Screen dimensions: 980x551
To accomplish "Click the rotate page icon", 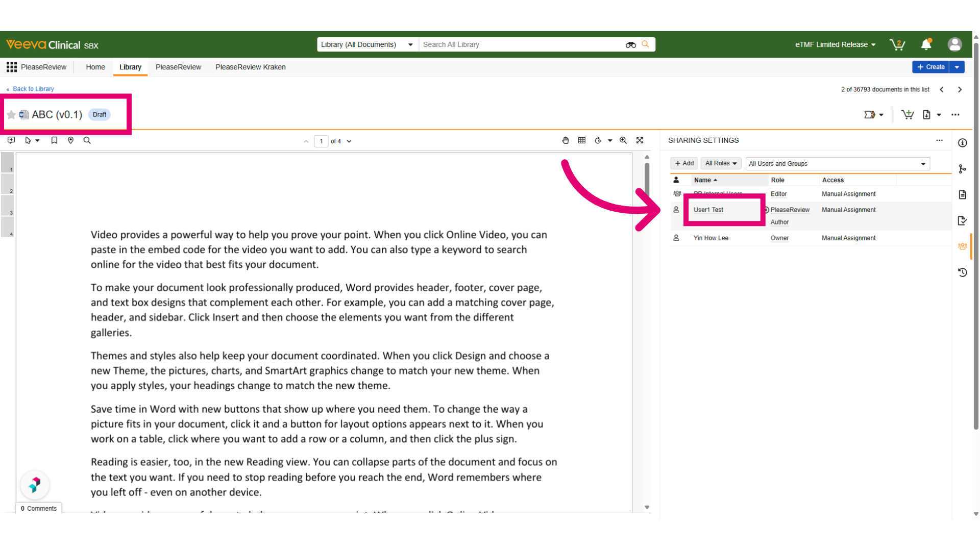I will click(x=598, y=140).
